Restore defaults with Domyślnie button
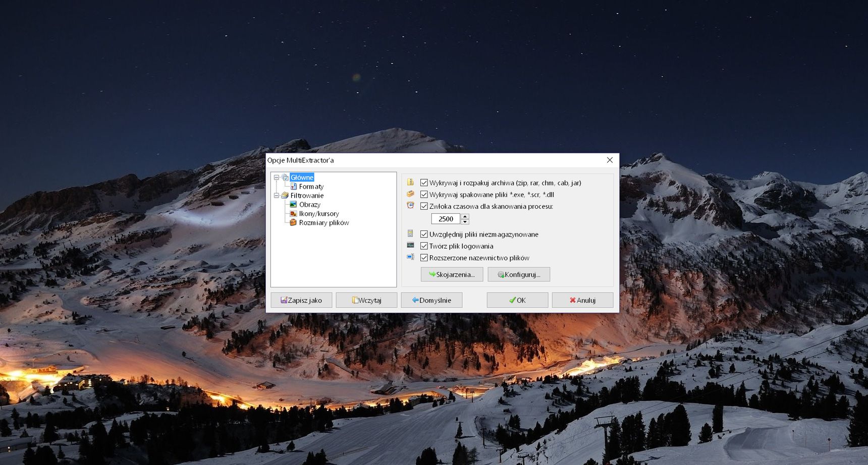The width and height of the screenshot is (868, 465). (x=431, y=300)
